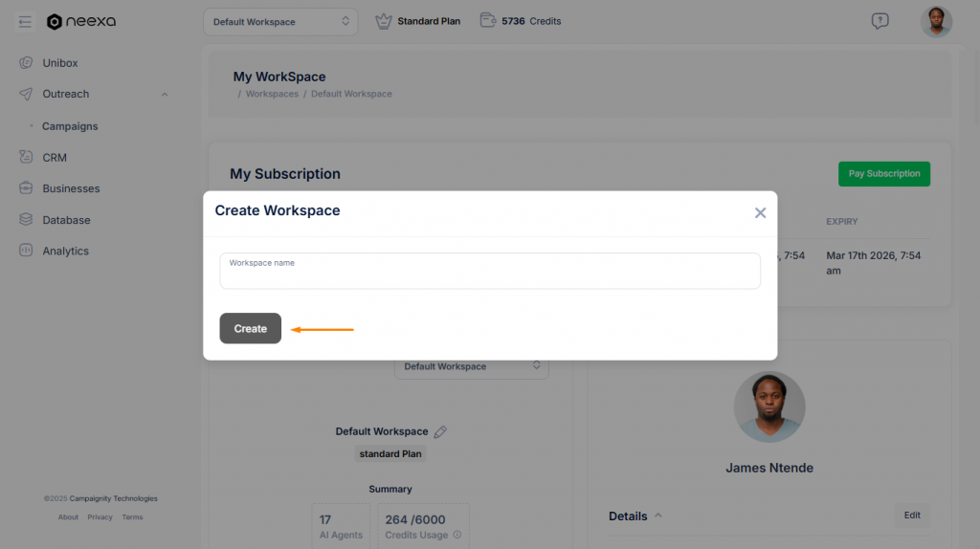Open the help chat icon
The image size is (980, 549).
point(880,21)
